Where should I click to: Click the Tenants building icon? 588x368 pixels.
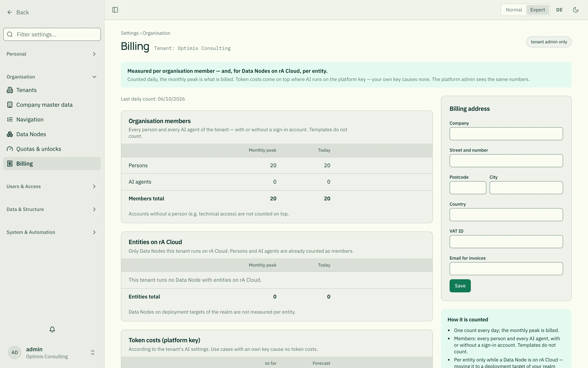[10, 90]
